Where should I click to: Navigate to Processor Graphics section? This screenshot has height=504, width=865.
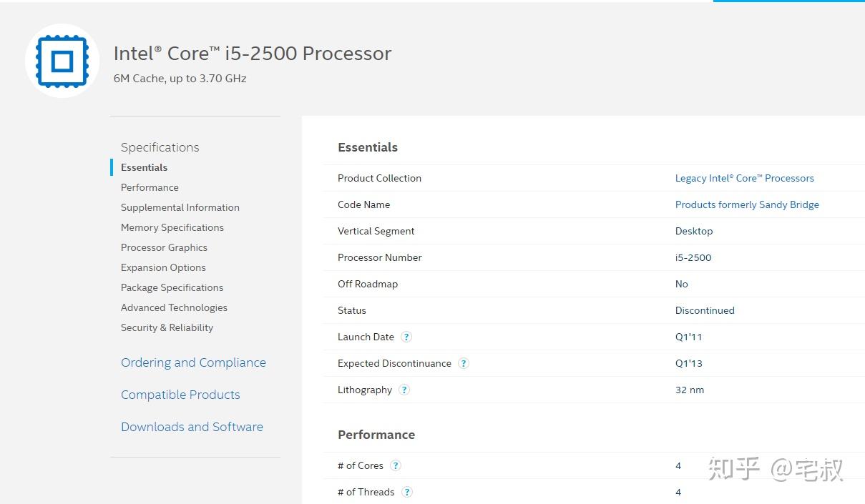(x=164, y=247)
